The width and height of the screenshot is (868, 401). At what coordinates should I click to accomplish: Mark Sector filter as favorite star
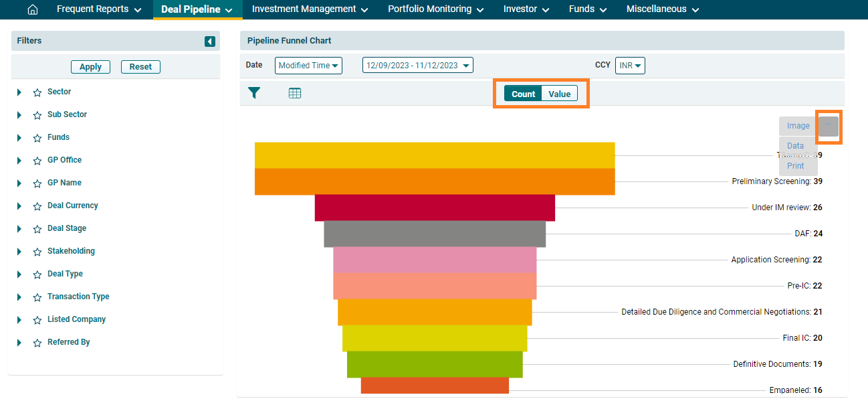tap(37, 92)
